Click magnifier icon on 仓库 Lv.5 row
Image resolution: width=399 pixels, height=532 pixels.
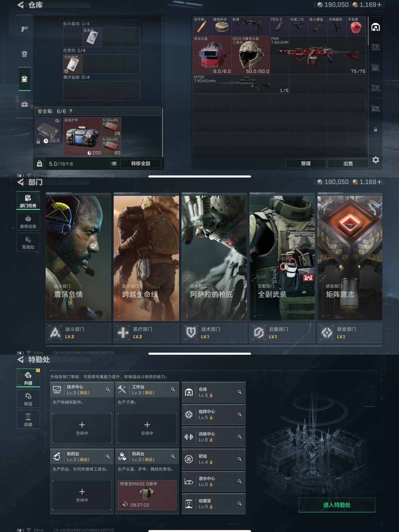click(240, 392)
